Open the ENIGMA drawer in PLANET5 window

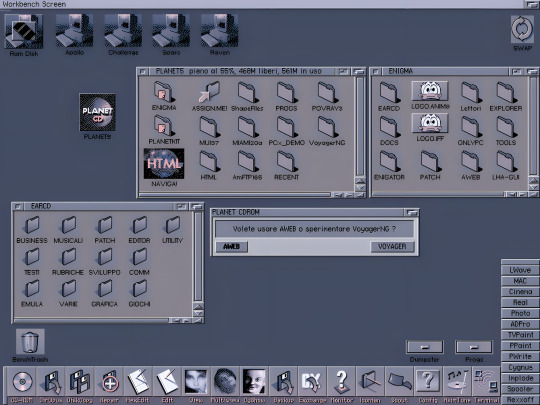pyautogui.click(x=164, y=92)
